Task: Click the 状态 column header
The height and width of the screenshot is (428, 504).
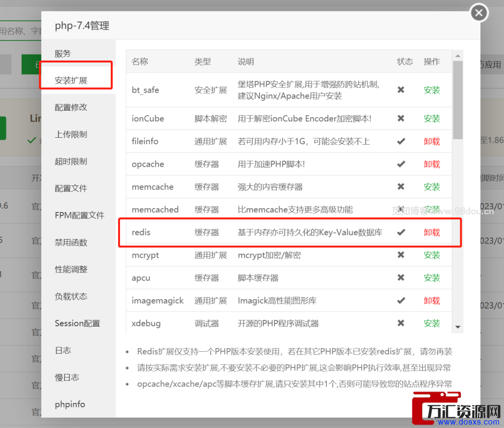Action: click(x=405, y=61)
